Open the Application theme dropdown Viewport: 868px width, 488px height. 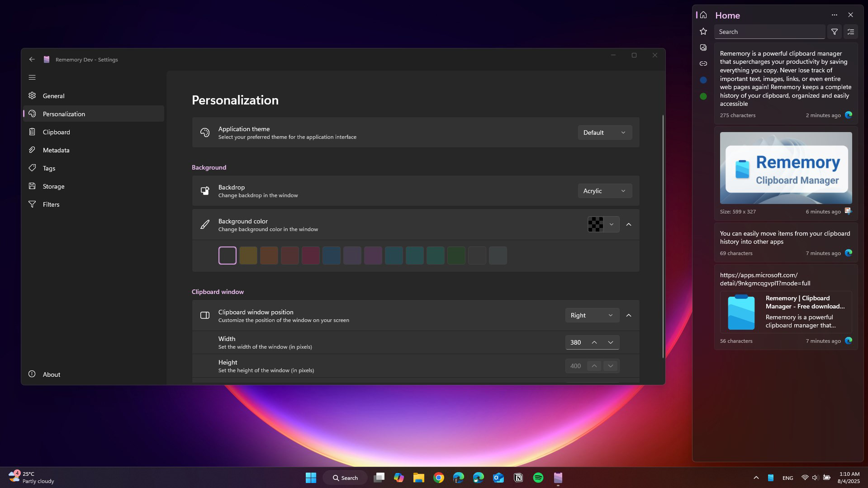(x=604, y=132)
